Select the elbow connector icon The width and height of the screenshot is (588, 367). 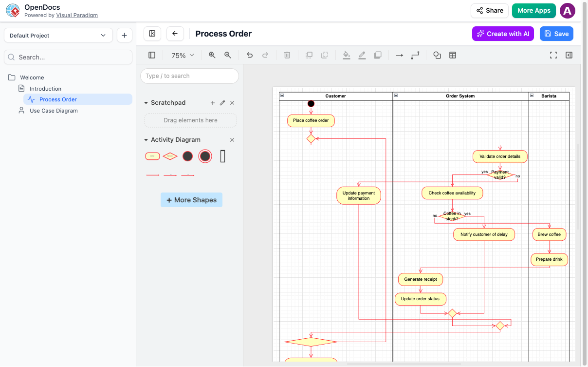point(415,55)
